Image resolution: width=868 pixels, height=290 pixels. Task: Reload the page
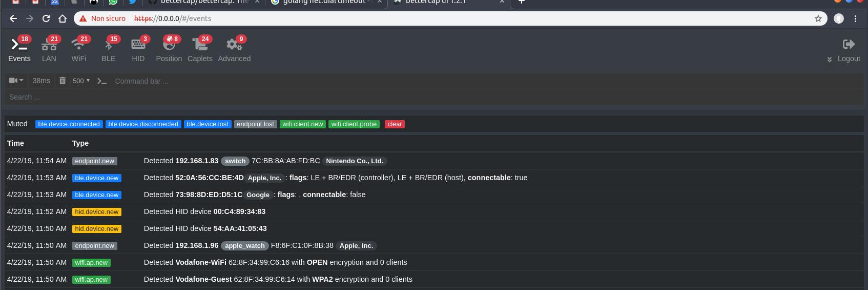[x=46, y=18]
